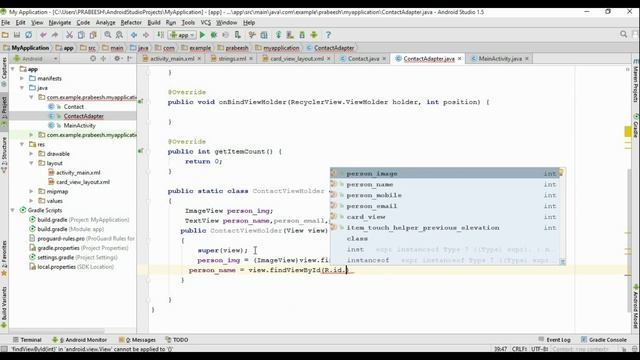Viewport: 640px width, 360px height.
Task: Click the Save All toolbar icon
Action: (17, 35)
